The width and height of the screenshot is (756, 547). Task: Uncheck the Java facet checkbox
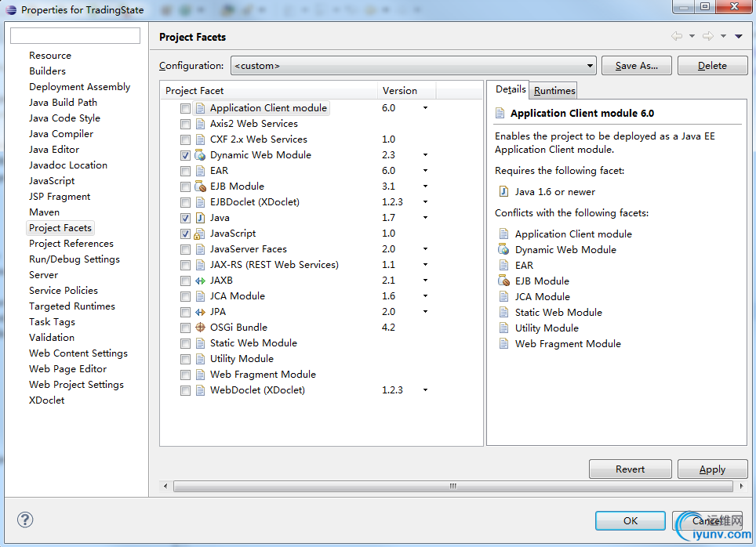pos(185,218)
